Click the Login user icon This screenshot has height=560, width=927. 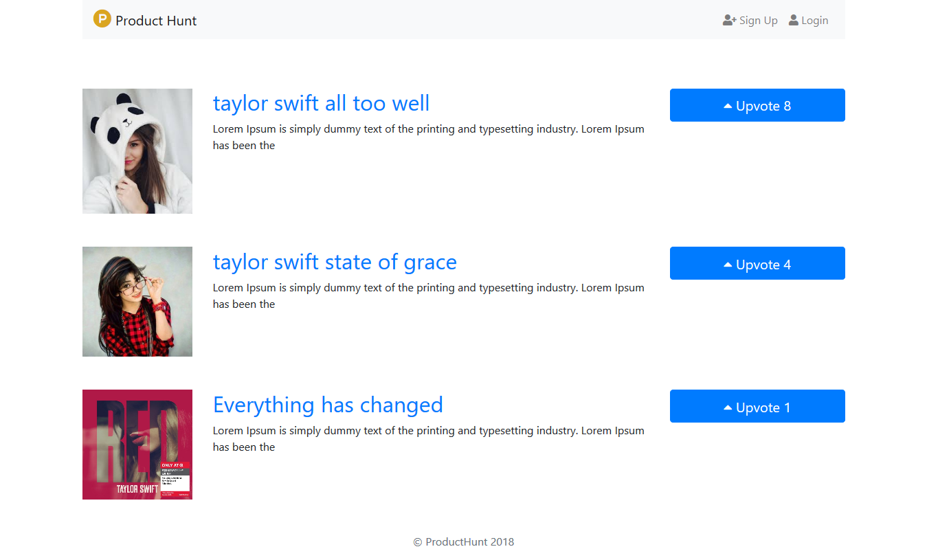[794, 20]
